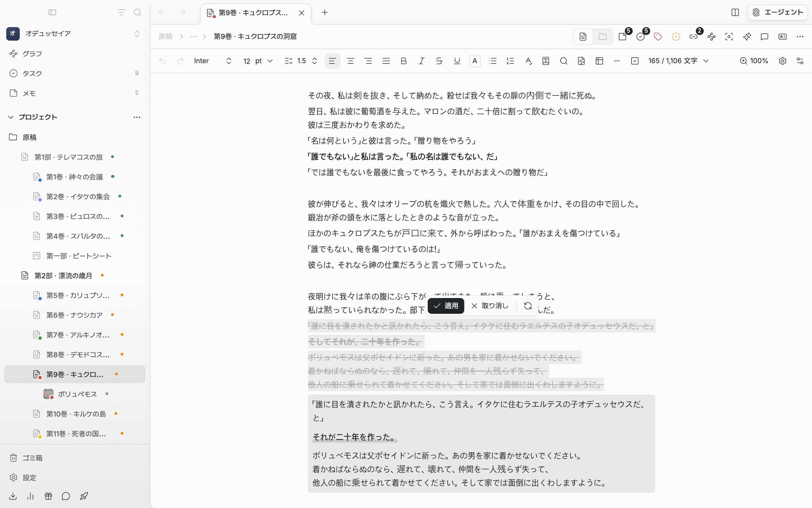Open the statistics bar chart icon

[30, 496]
